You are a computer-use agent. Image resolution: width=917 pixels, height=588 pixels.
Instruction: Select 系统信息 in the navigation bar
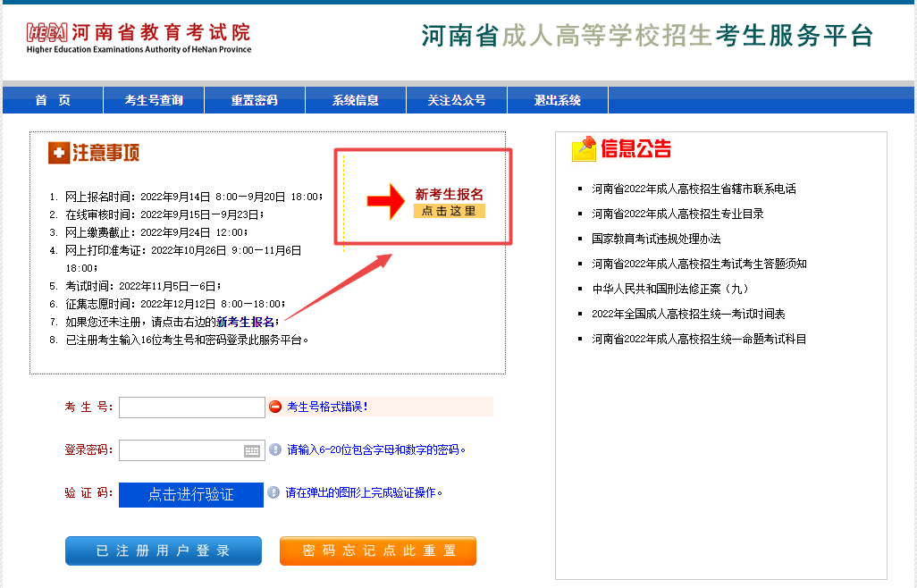pyautogui.click(x=356, y=100)
